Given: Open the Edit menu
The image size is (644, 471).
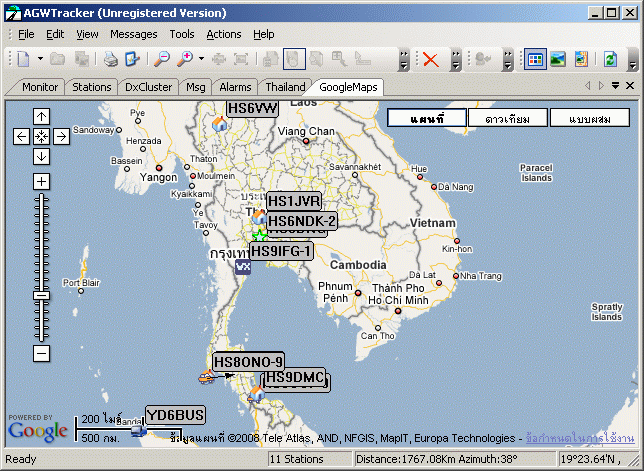Looking at the screenshot, I should (x=55, y=34).
